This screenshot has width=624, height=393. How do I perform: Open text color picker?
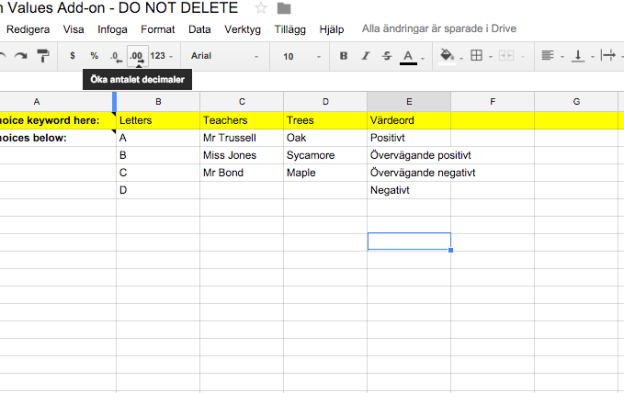point(408,56)
